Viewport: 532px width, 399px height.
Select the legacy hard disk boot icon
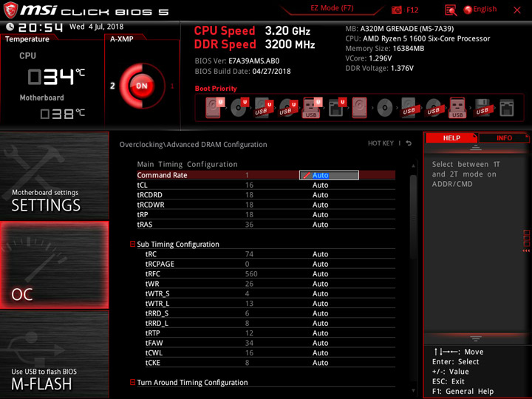[359, 108]
